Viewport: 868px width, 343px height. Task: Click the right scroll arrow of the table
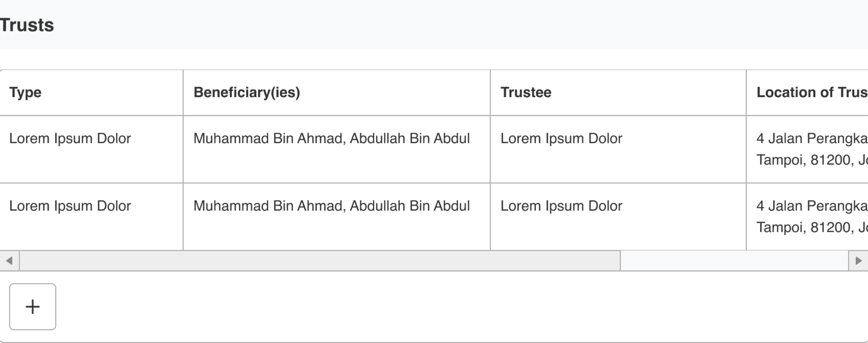[x=858, y=261]
